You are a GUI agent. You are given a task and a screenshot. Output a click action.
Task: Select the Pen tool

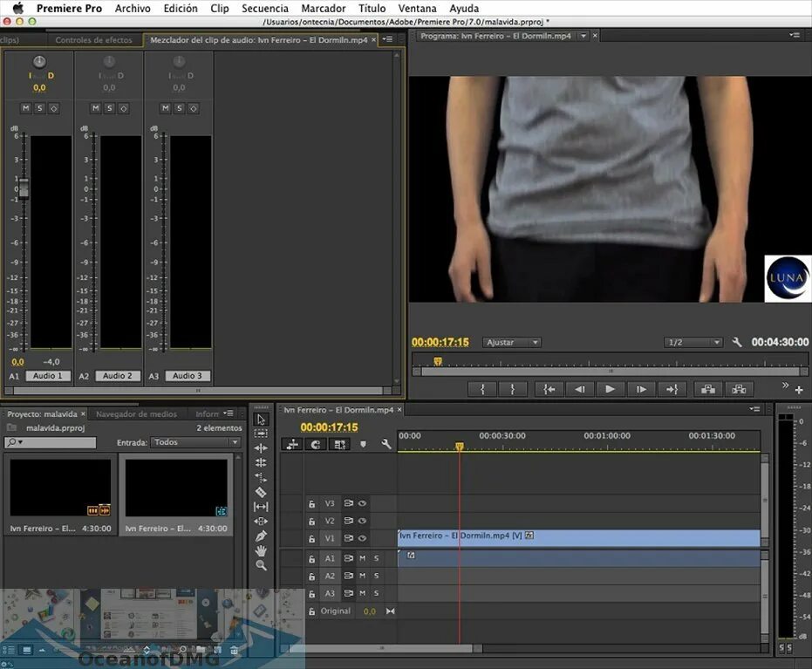click(x=261, y=536)
